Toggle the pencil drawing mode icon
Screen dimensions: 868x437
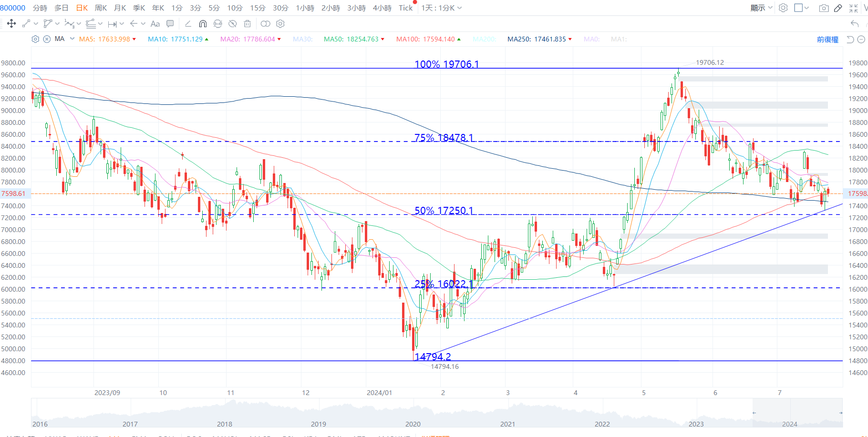point(838,8)
